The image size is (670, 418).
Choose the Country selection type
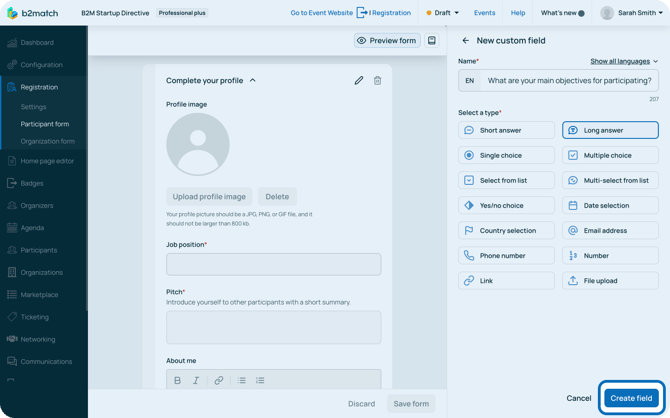[x=506, y=230]
